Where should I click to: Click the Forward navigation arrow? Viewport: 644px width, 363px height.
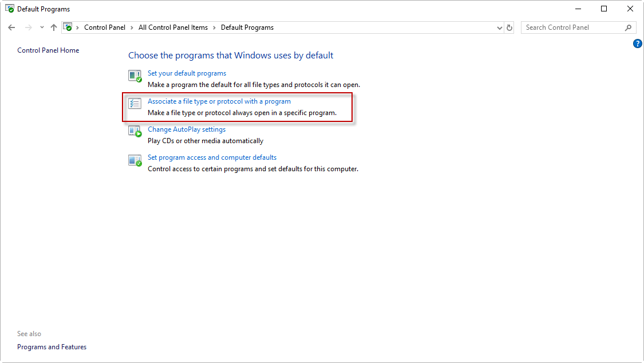coord(29,27)
